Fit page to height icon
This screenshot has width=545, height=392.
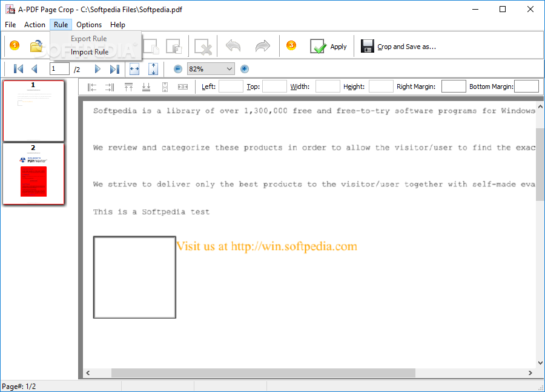[x=153, y=69]
